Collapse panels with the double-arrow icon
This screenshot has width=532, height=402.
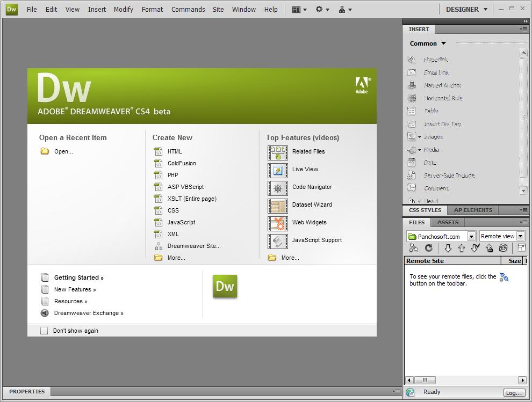point(526,21)
